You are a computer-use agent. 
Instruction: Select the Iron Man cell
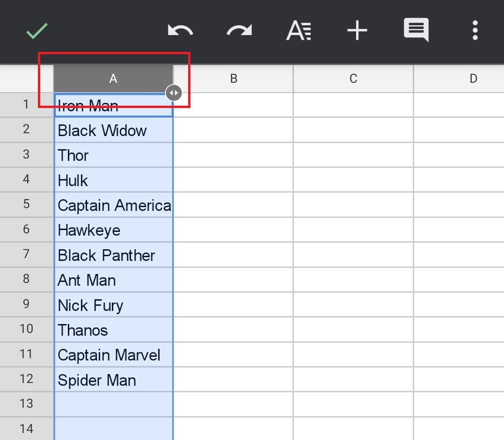click(113, 105)
